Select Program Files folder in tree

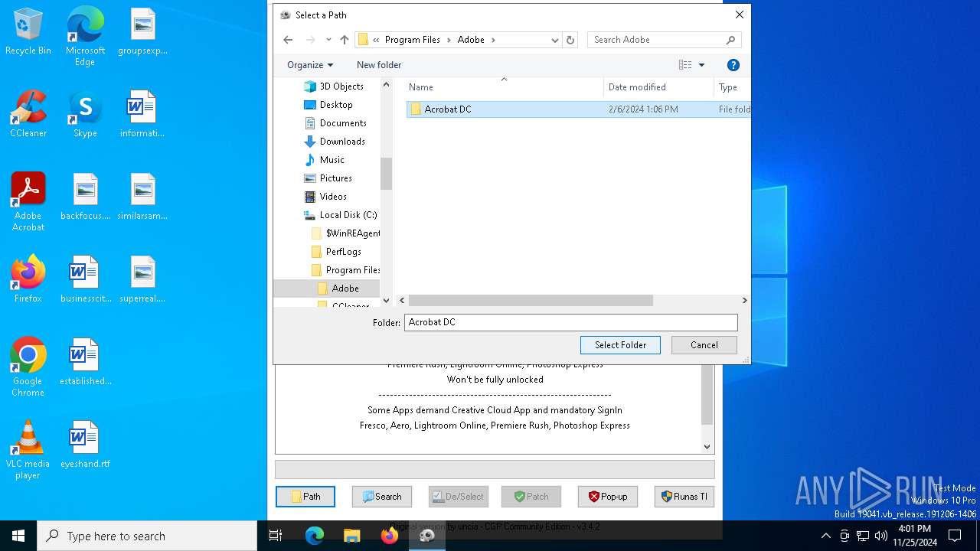(x=345, y=270)
